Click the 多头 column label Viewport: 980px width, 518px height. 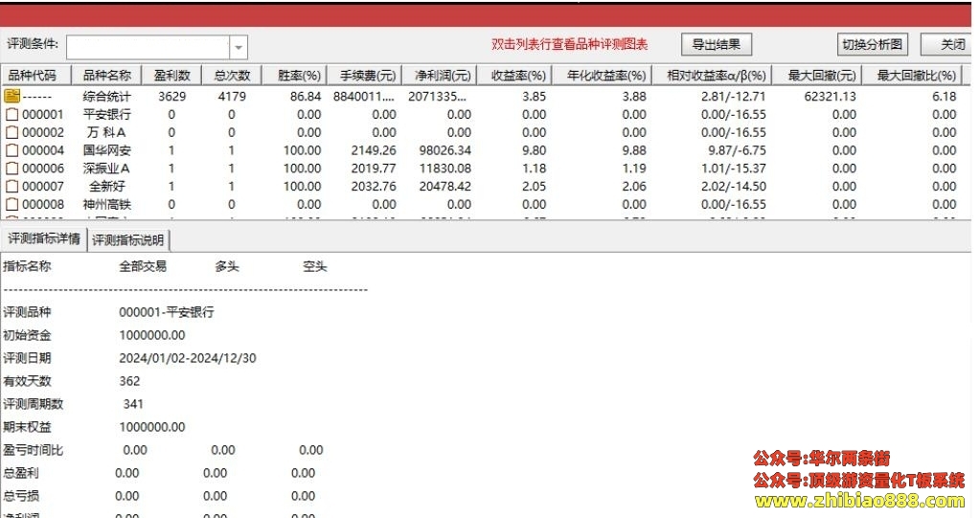tap(227, 266)
